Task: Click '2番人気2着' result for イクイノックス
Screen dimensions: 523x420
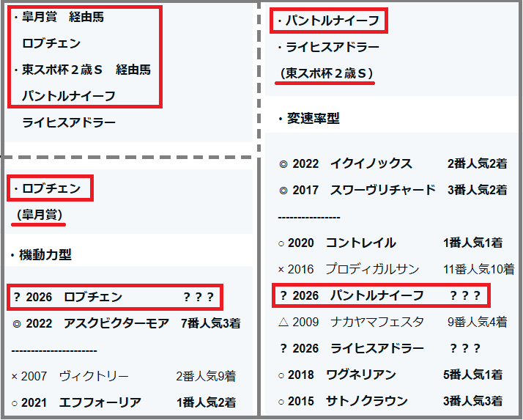Action: [x=478, y=163]
